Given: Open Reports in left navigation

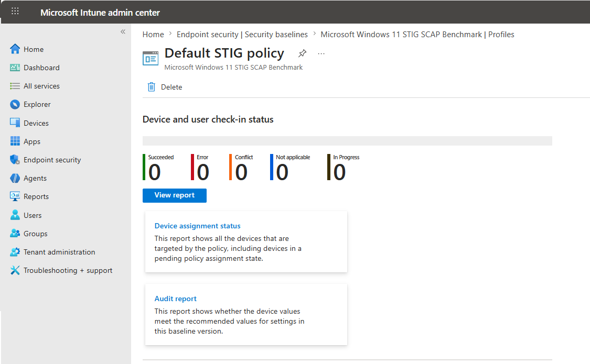Looking at the screenshot, I should [x=36, y=196].
